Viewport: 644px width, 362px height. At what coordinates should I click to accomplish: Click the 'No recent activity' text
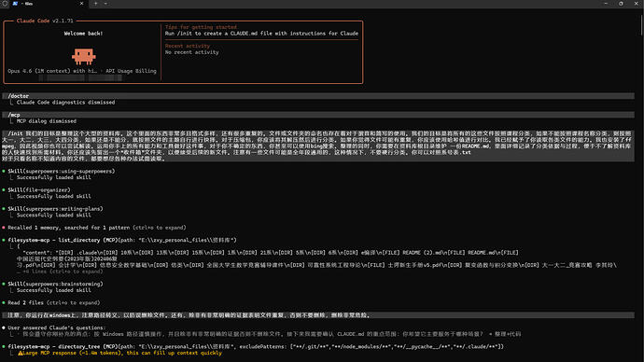(x=192, y=52)
